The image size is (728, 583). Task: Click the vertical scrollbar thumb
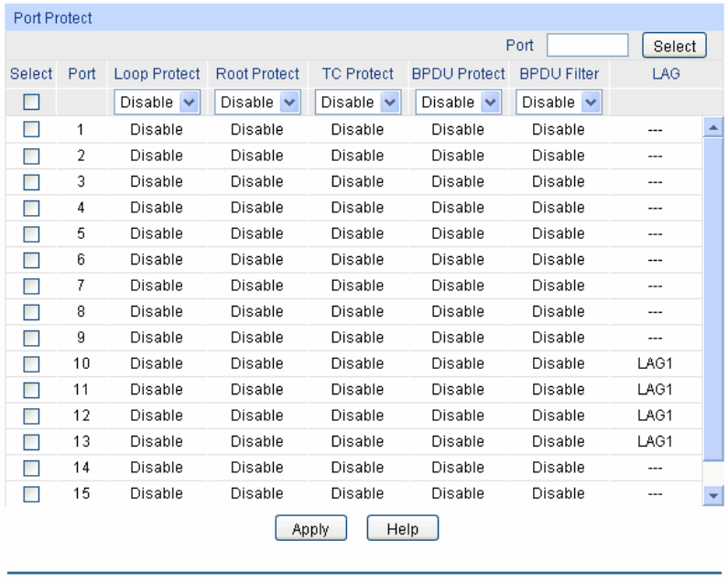(713, 299)
